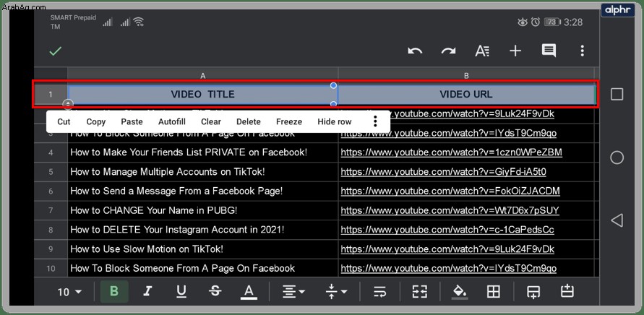Choose Copy from the context menu
Screen dimensions: 644x315
tap(96, 121)
